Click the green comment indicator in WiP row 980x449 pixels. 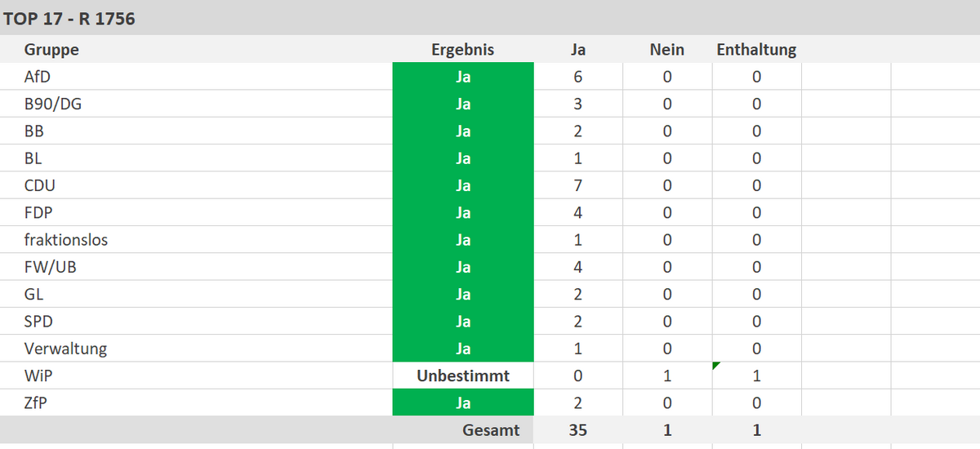[716, 366]
